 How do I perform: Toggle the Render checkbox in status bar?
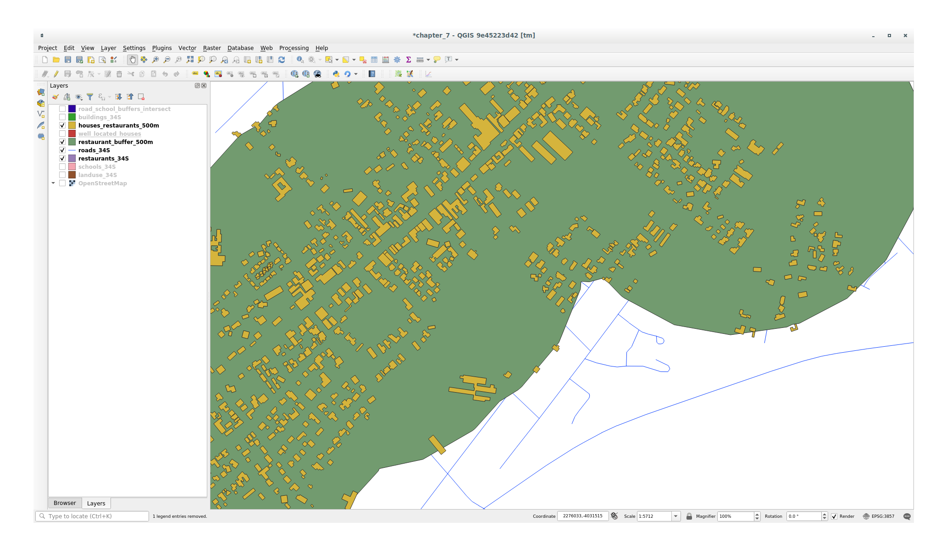(x=834, y=516)
